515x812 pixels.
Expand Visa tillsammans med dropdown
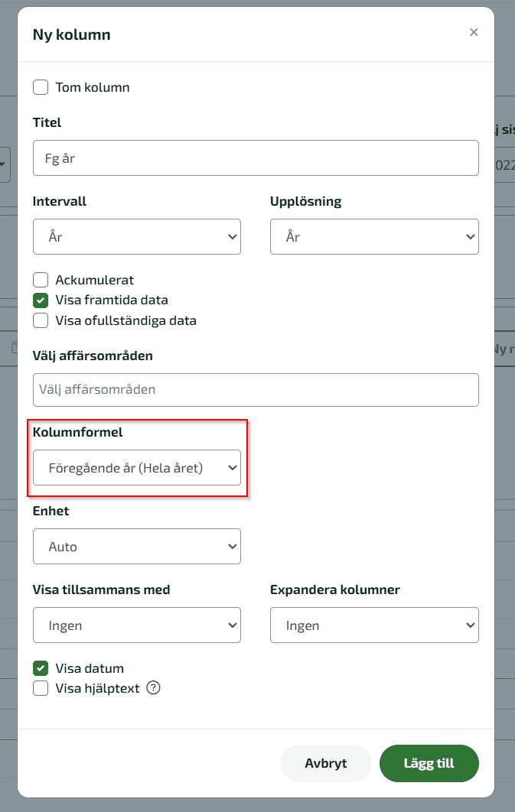137,625
